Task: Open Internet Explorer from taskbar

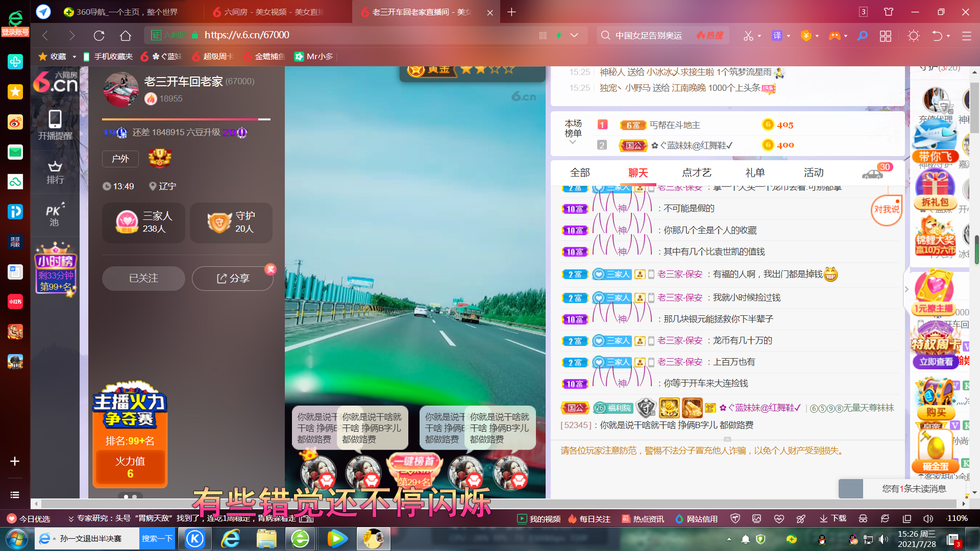Action: point(231,539)
